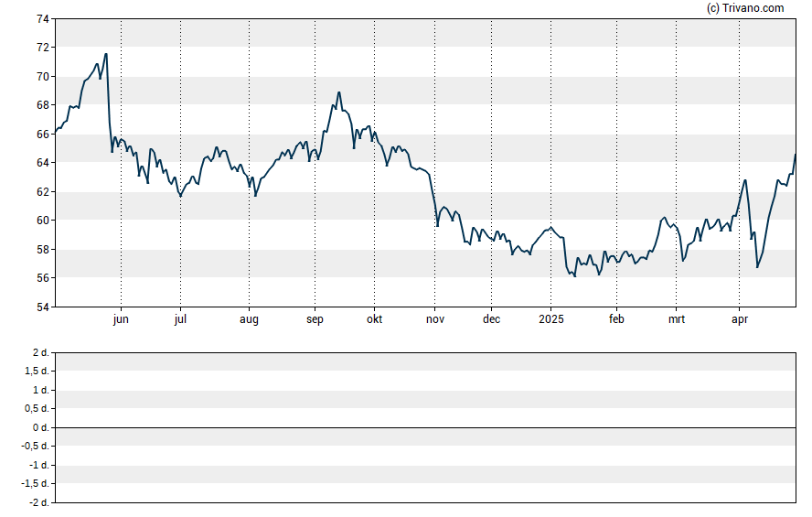812x517 pixels.
Task: Click the '2 d.' lower chart label
Action: pyautogui.click(x=41, y=353)
